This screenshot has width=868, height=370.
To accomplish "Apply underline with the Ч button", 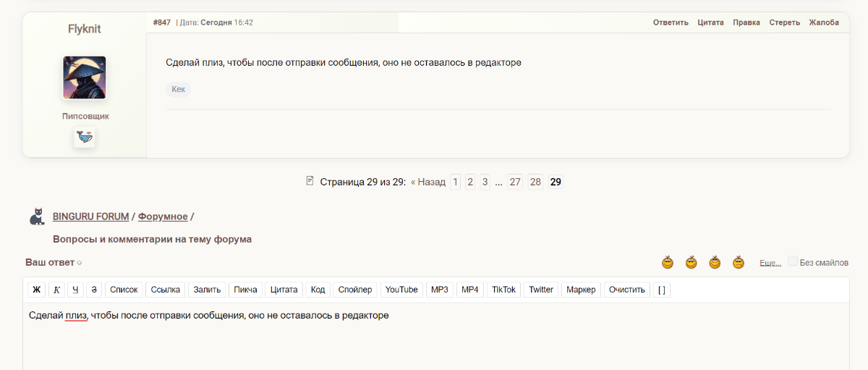I will pyautogui.click(x=75, y=290).
